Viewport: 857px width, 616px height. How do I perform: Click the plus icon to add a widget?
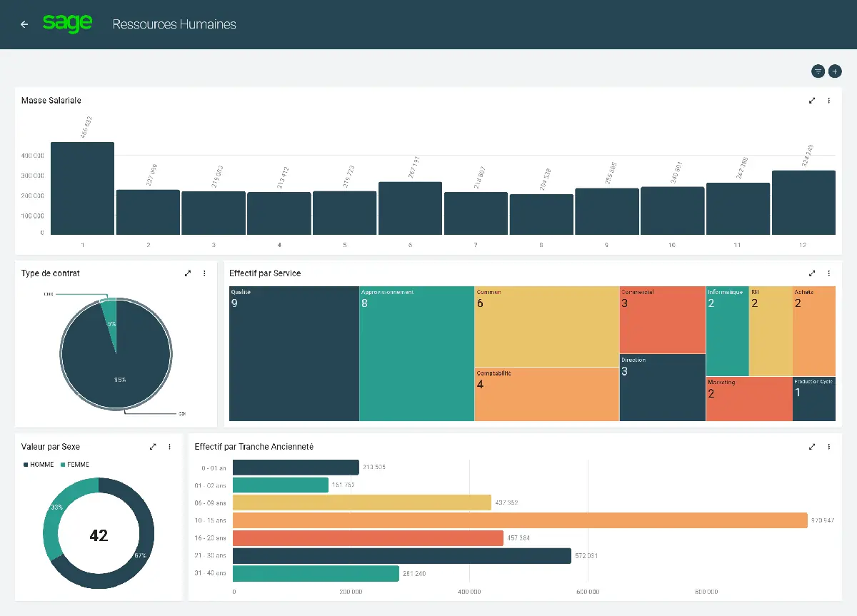point(835,71)
